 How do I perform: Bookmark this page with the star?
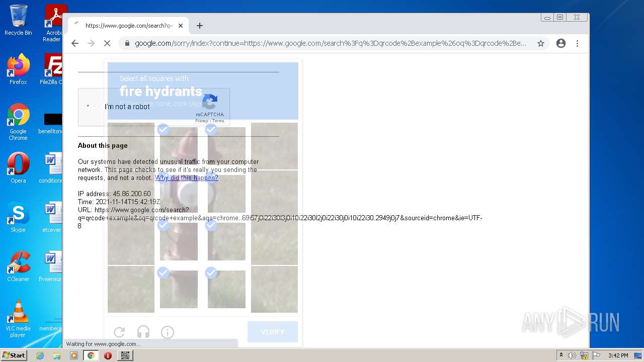[541, 43]
